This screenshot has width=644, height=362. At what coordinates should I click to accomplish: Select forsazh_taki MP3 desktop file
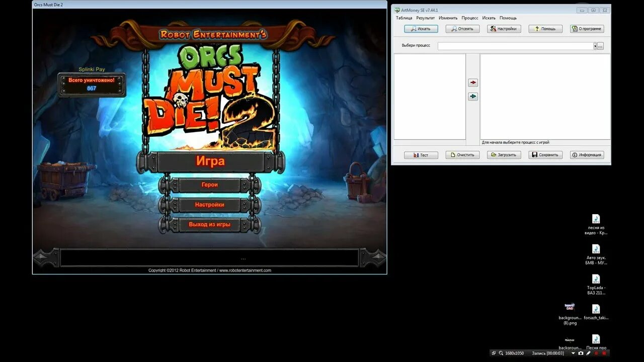pyautogui.click(x=596, y=312)
